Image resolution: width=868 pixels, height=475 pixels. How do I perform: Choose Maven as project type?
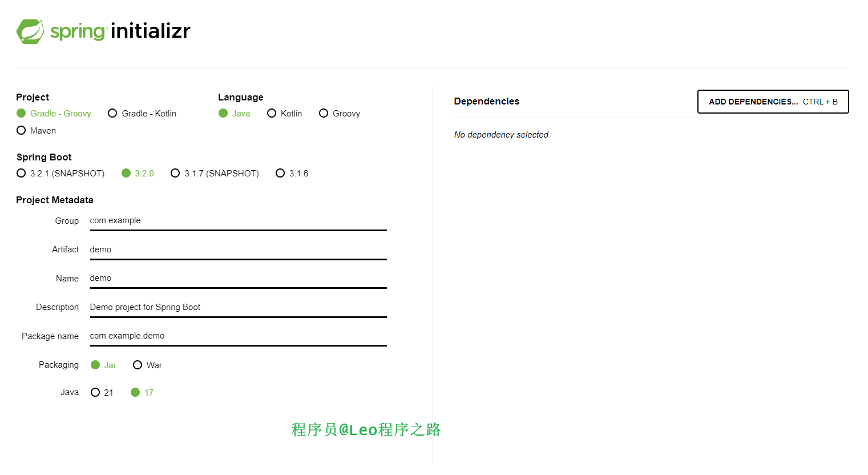(x=37, y=131)
